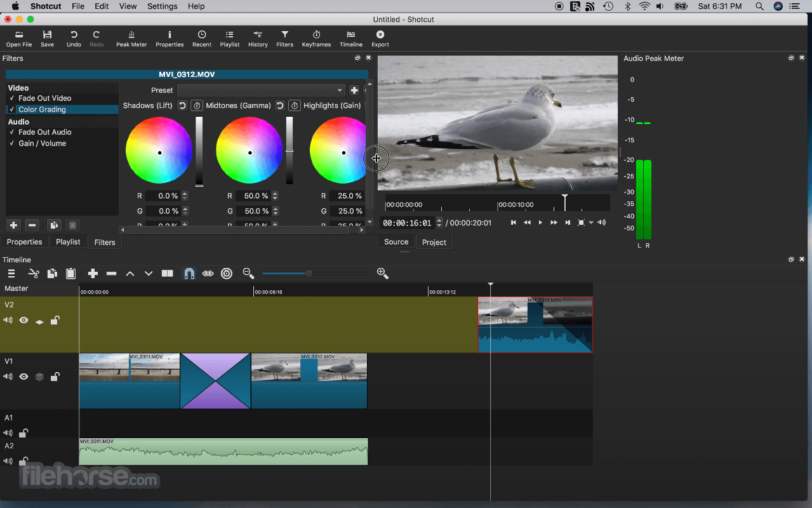This screenshot has width=812, height=508.
Task: Open the Recent files panel
Action: click(x=202, y=39)
